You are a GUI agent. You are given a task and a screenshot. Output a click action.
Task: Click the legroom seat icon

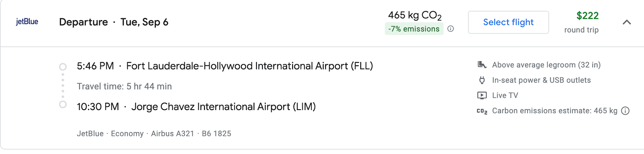pyautogui.click(x=482, y=65)
